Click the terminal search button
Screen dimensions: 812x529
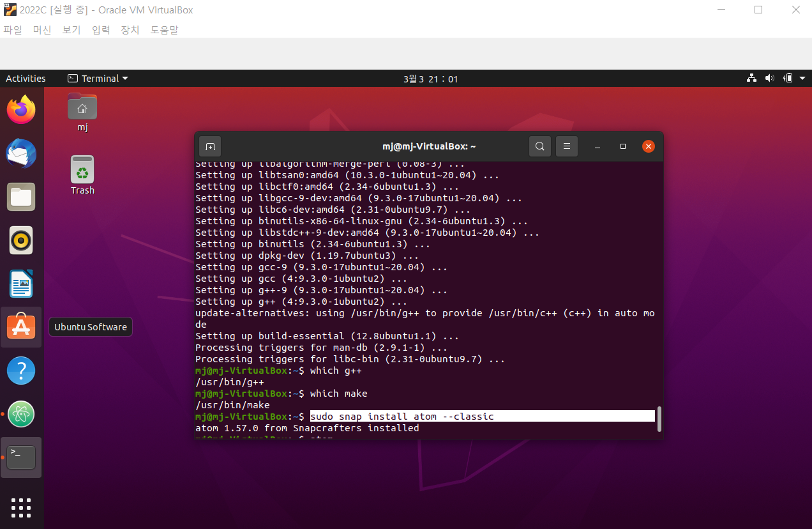click(540, 146)
